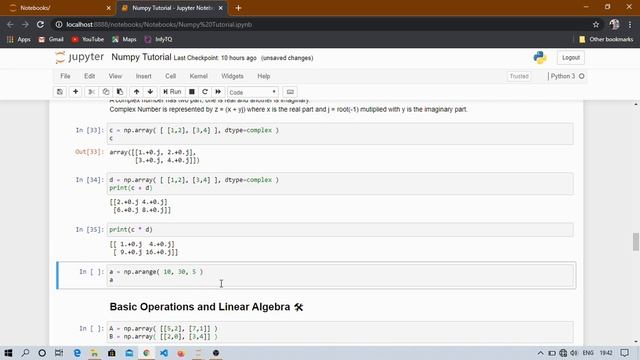Reload the current page
The image size is (640, 360).
[x=40, y=24]
